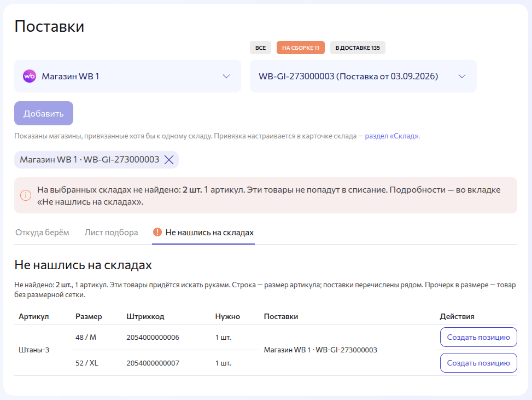The image size is (532, 400).
Task: Click the supply cell Магазин WB 1 · WB-GI-273000003 in table
Action: coord(320,350)
